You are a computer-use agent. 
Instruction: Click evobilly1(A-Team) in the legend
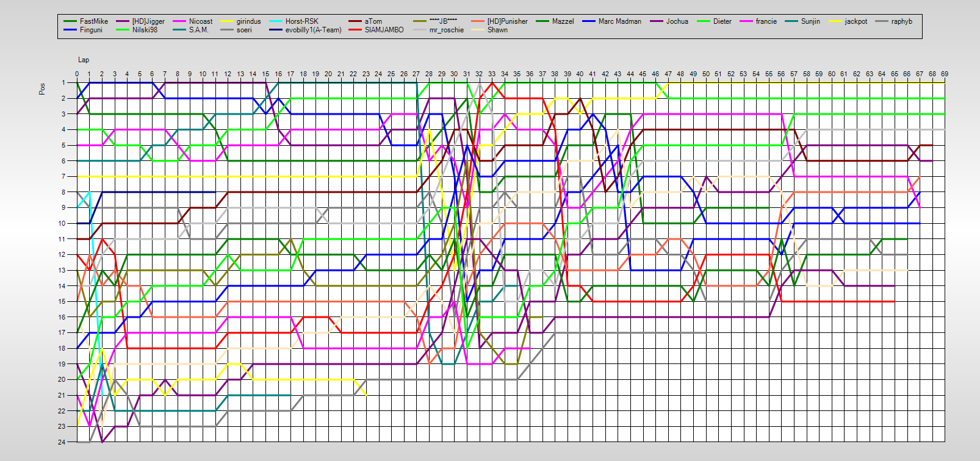pos(313,30)
